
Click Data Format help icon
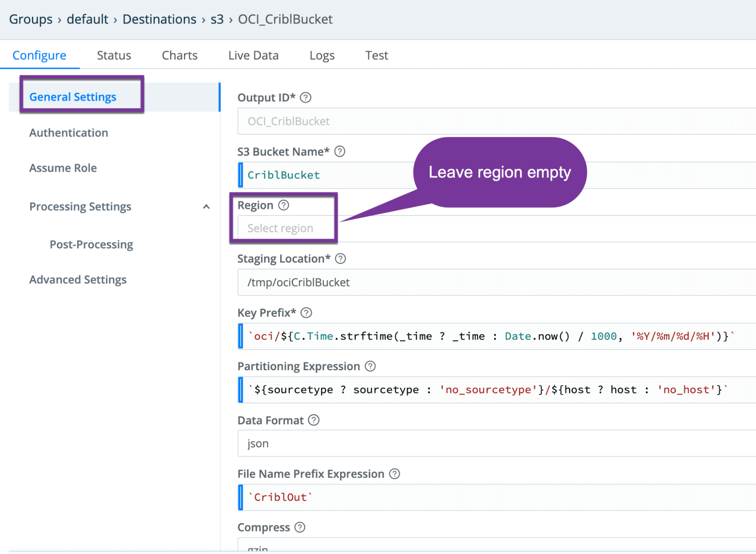coord(314,420)
